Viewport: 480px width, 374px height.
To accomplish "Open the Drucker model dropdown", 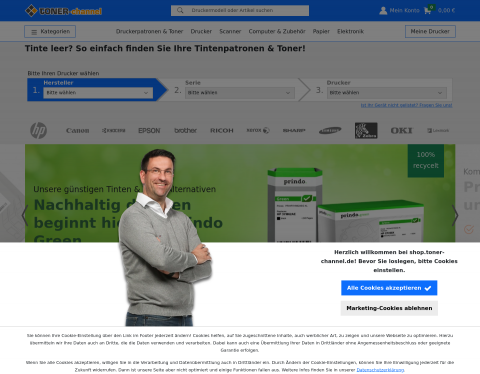I will pos(387,93).
